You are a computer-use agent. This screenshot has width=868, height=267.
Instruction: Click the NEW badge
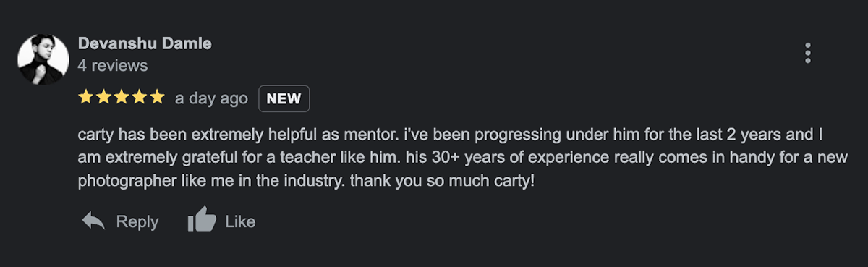(284, 99)
